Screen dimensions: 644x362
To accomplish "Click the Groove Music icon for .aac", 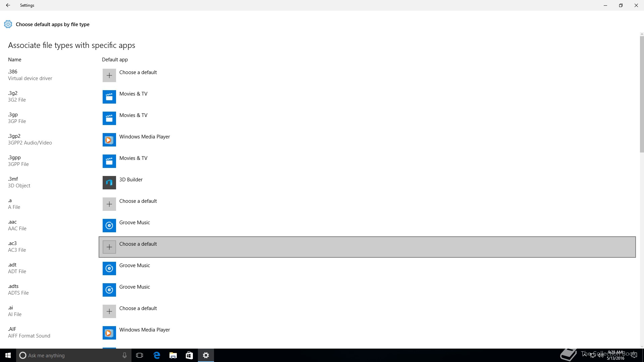I will point(109,226).
